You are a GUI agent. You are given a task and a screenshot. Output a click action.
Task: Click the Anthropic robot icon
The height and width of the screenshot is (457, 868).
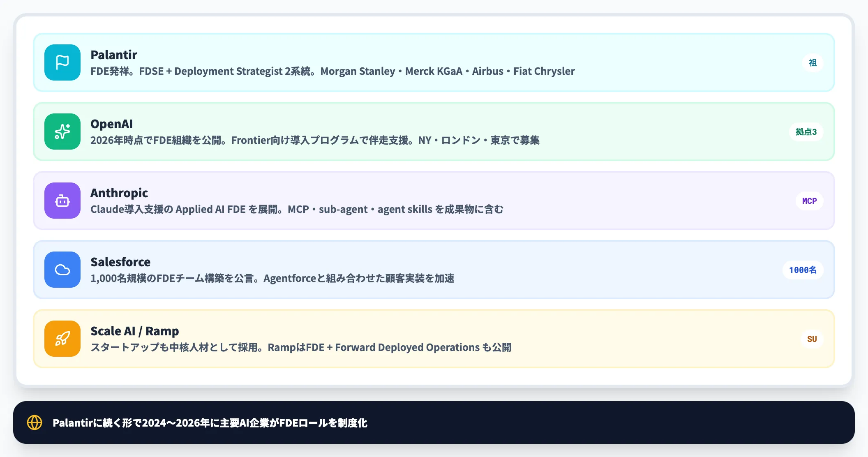pos(62,201)
